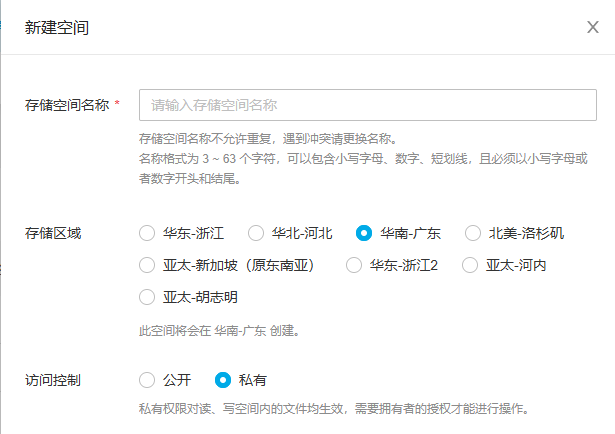Click the 存储空间名称 field label
615x434 pixels.
click(x=67, y=104)
